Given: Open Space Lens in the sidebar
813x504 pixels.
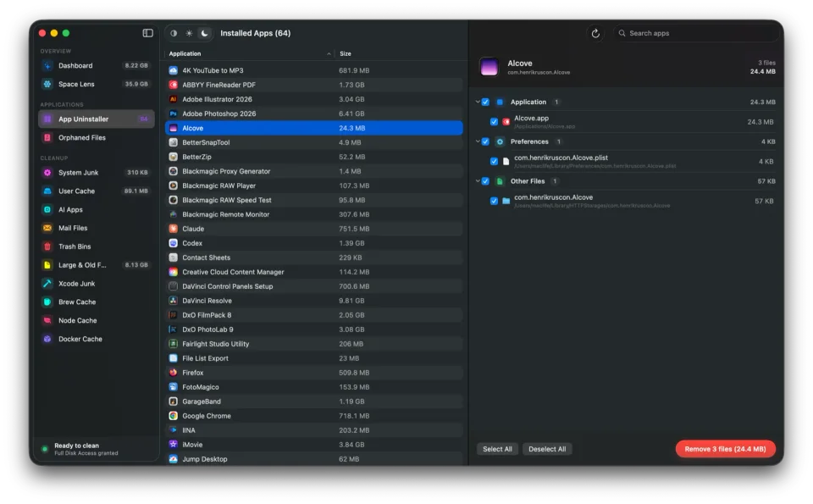Looking at the screenshot, I should pos(97,84).
